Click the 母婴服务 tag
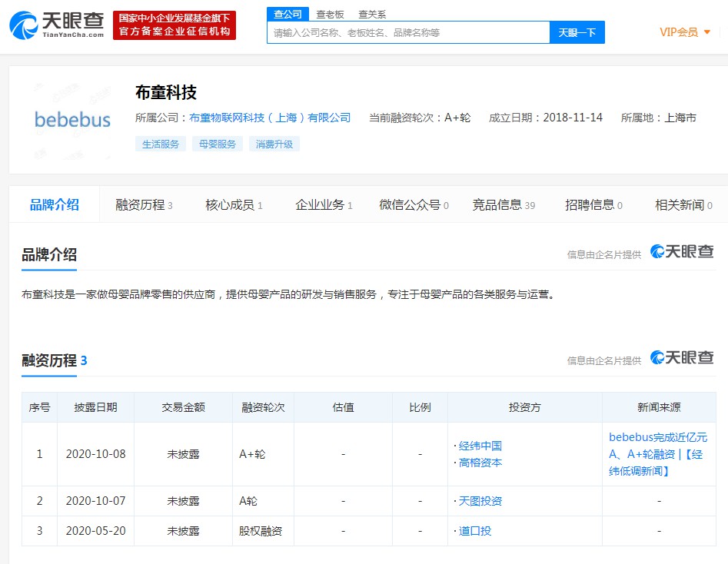 218,144
